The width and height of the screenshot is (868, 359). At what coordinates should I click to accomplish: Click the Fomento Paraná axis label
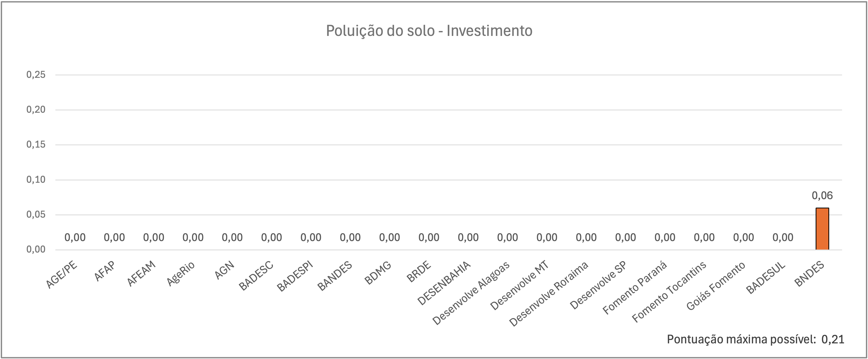point(635,288)
